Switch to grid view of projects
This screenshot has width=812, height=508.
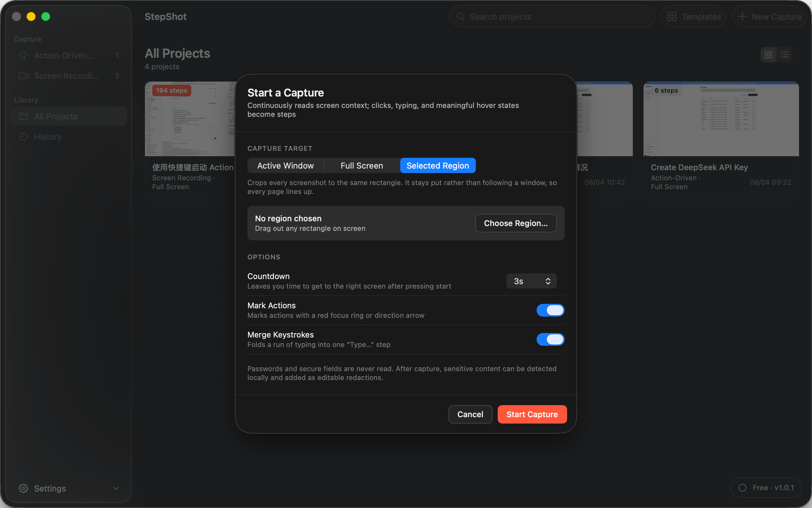tap(768, 54)
